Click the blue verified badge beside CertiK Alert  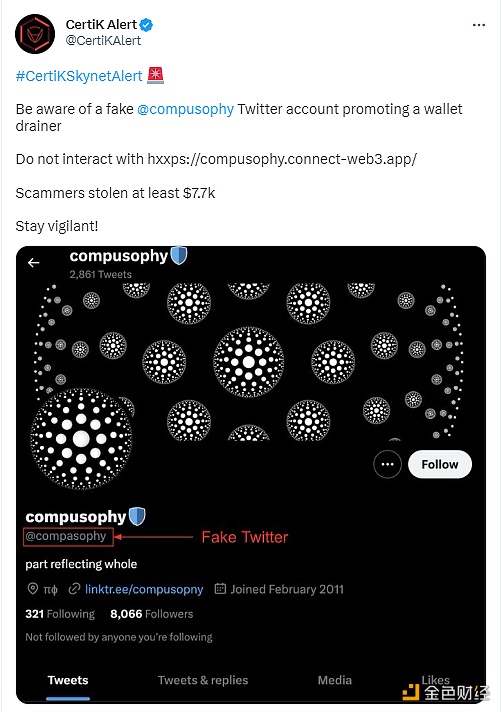[146, 25]
